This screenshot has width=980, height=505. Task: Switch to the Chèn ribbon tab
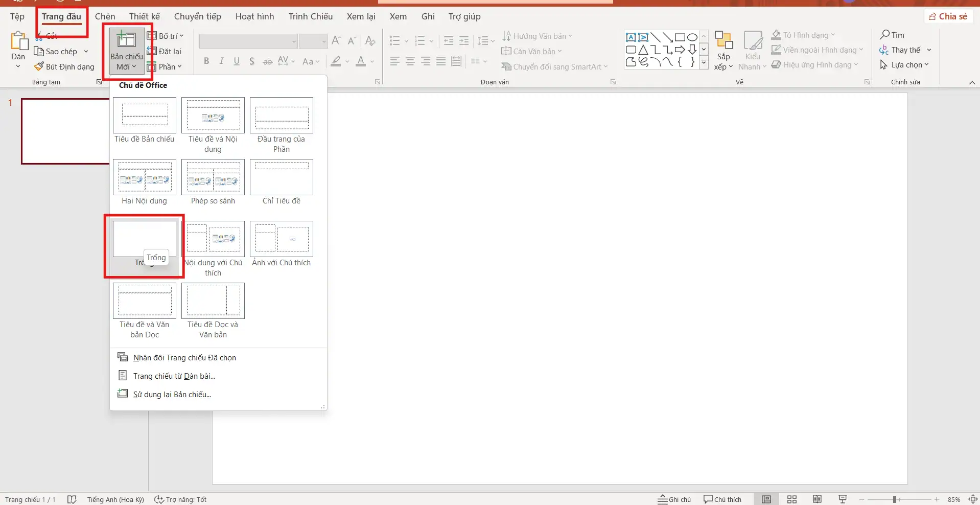(105, 16)
